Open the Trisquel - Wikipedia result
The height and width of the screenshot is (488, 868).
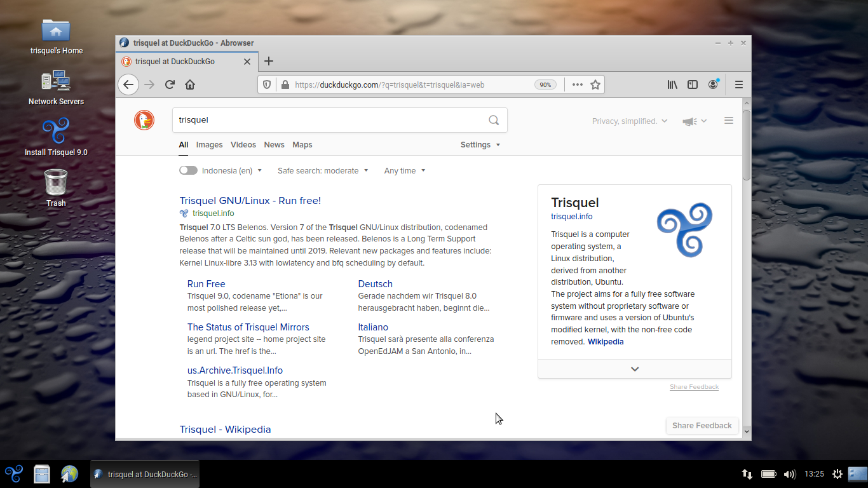coord(226,430)
